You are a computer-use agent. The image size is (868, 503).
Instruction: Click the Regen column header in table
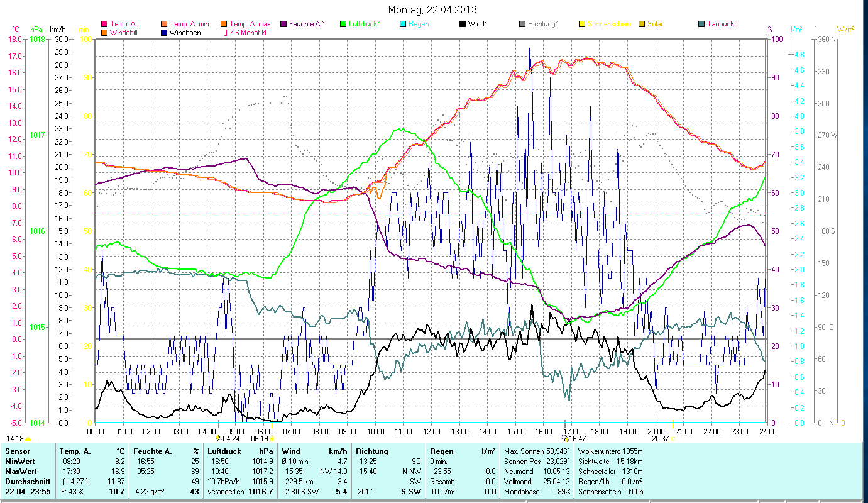tap(442, 451)
